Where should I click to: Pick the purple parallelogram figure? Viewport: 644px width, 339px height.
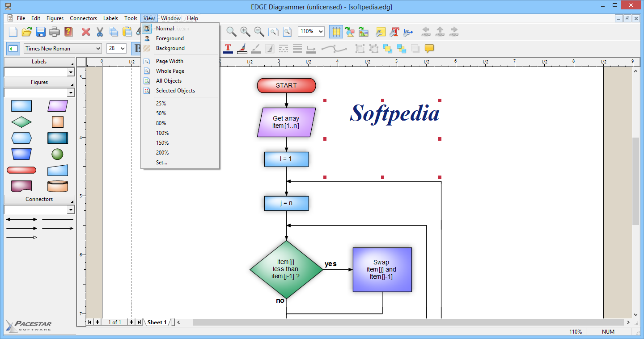coord(58,106)
